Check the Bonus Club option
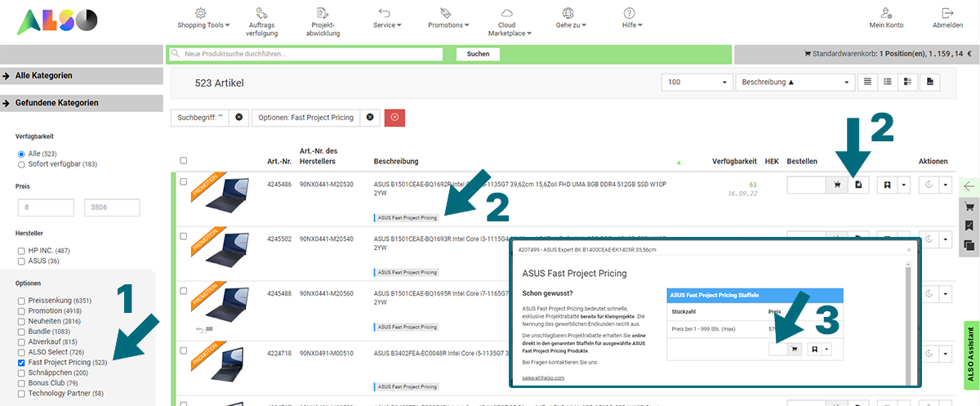This screenshot has width=980, height=406. (21, 382)
